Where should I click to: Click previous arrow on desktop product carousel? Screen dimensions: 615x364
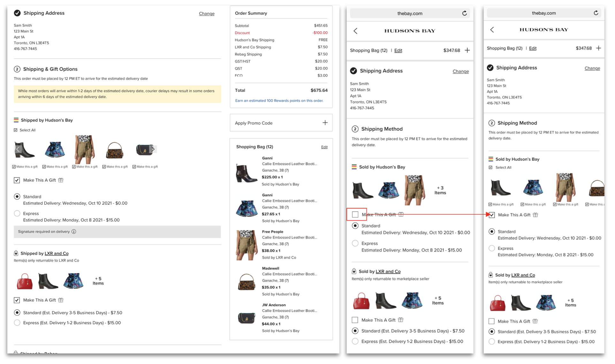click(18, 149)
